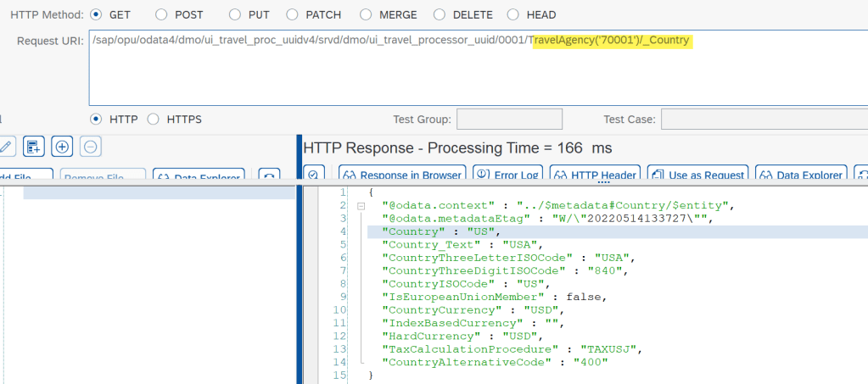Switch protocol to HTTPS

pos(154,120)
